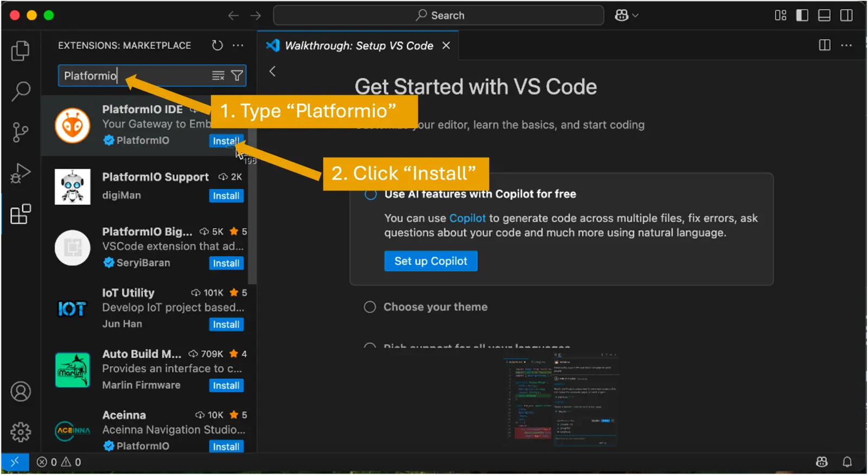The width and height of the screenshot is (868, 475).
Task: Open the Manage gear menu
Action: point(21,432)
